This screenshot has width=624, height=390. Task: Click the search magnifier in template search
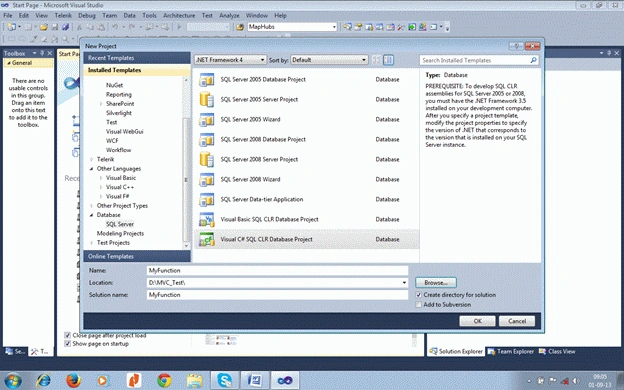pyautogui.click(x=533, y=60)
